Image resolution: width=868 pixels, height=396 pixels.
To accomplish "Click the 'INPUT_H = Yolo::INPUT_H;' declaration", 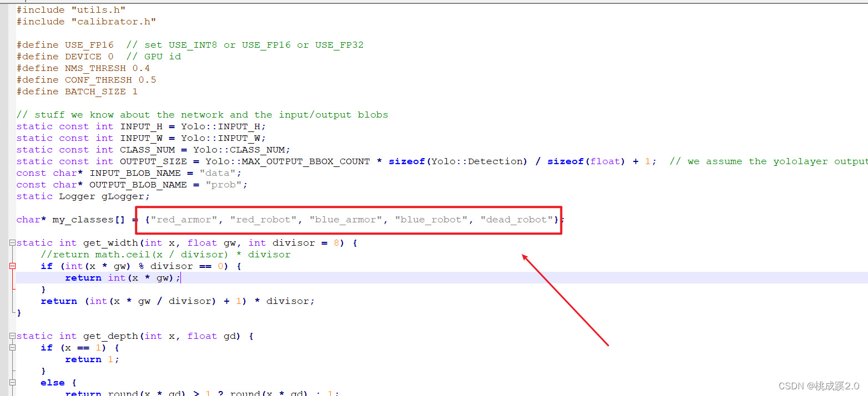I will (193, 126).
